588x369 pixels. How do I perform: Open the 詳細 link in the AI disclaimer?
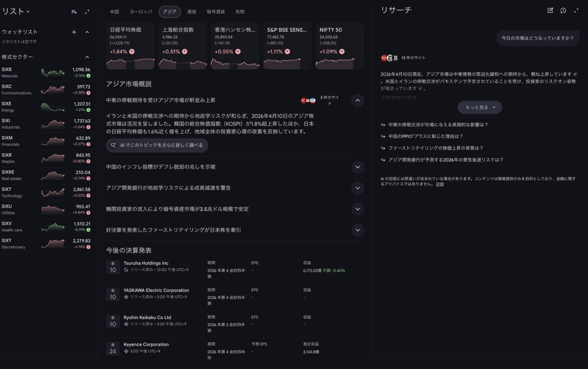(x=440, y=184)
